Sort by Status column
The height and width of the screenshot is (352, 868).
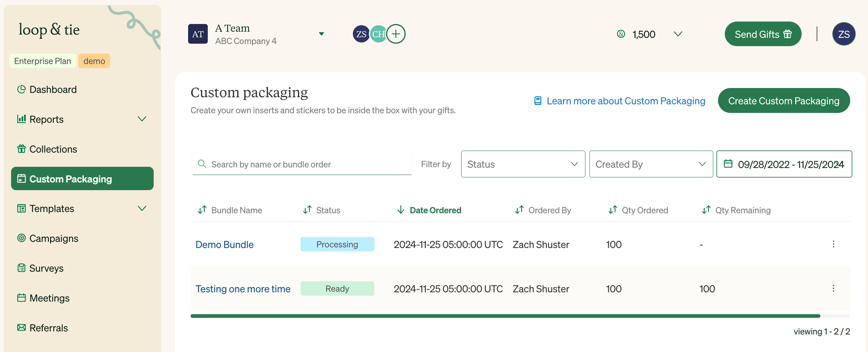point(321,210)
